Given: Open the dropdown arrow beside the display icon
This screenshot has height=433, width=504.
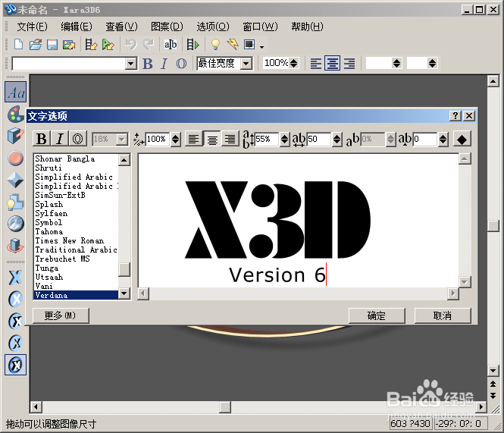Looking at the screenshot, I should [x=262, y=47].
